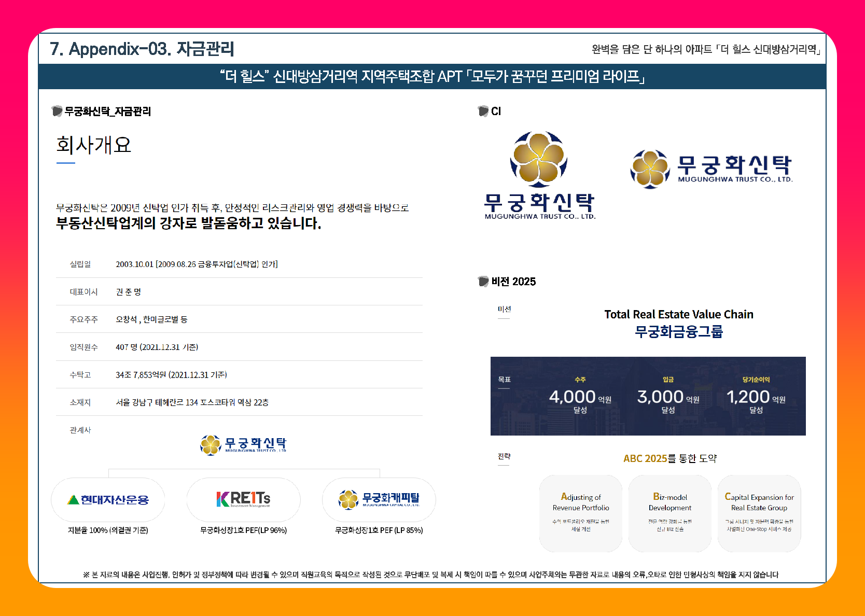Select the 현대자산운용 affiliate logo
Viewport: 865px width, 616px height.
click(x=108, y=500)
